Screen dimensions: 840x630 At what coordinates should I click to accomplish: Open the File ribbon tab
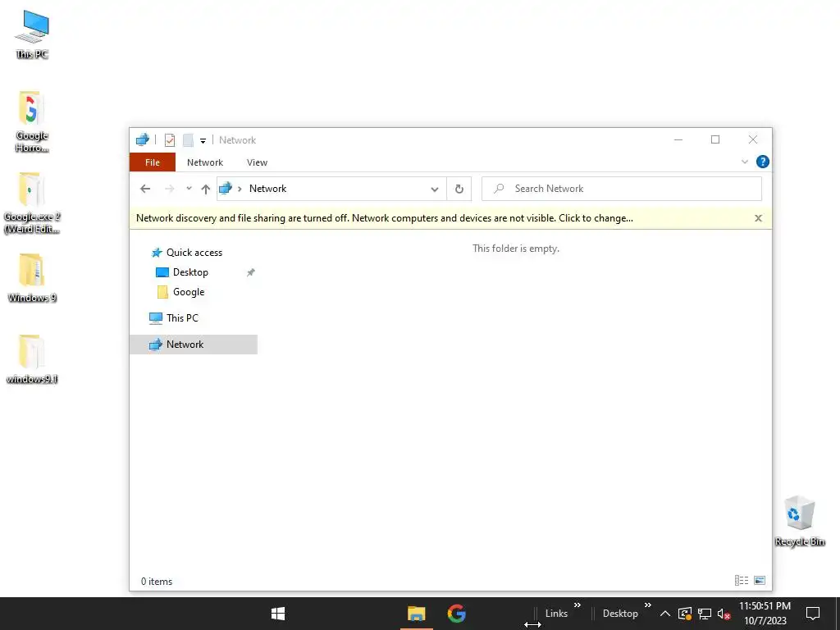152,162
